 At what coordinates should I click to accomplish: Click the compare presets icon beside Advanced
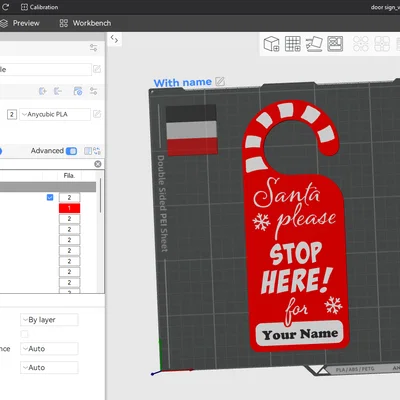88,151
